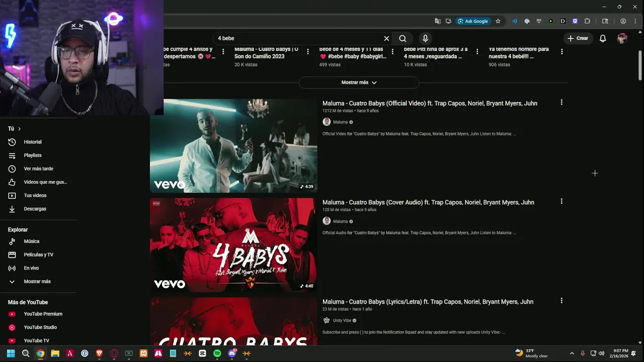This screenshot has height=362, width=644.
Task: Open options for 'Ya tenemos nombre' card
Action: click(x=561, y=51)
